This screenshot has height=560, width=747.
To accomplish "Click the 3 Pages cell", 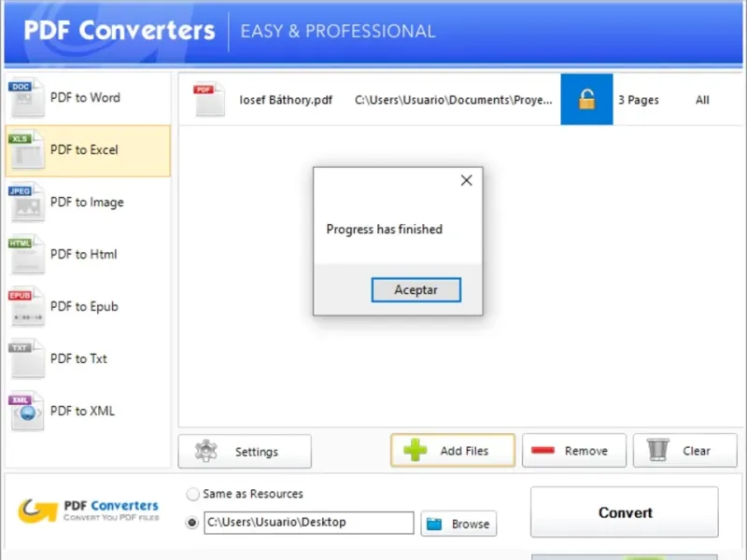I will click(639, 100).
